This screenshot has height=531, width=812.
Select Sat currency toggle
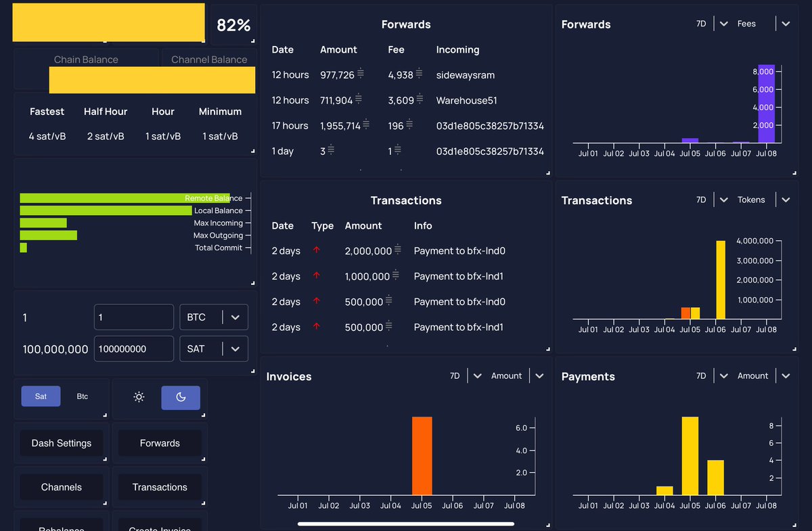click(x=41, y=396)
